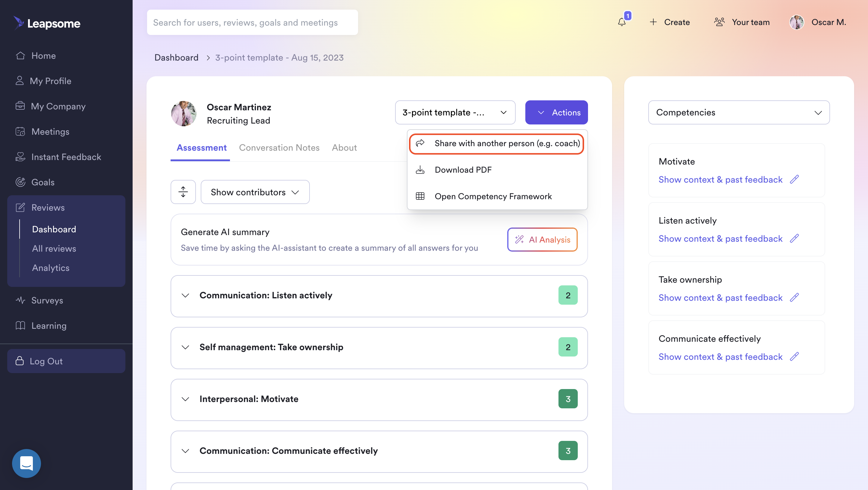Click Oscar Martinez's profile photo
868x490 pixels.
point(184,114)
